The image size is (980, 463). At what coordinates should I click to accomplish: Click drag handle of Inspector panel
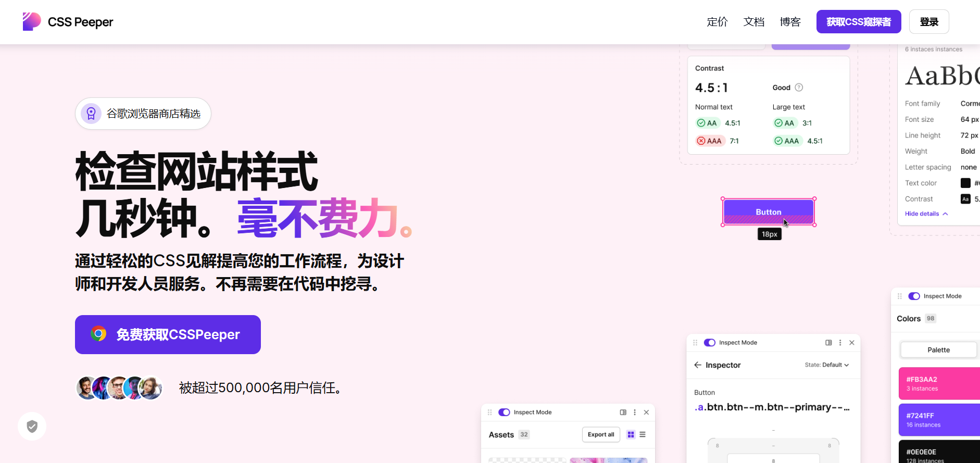[x=695, y=343]
